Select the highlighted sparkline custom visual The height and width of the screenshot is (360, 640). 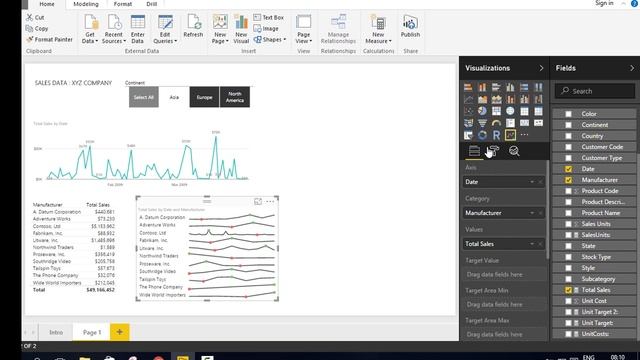click(510, 135)
